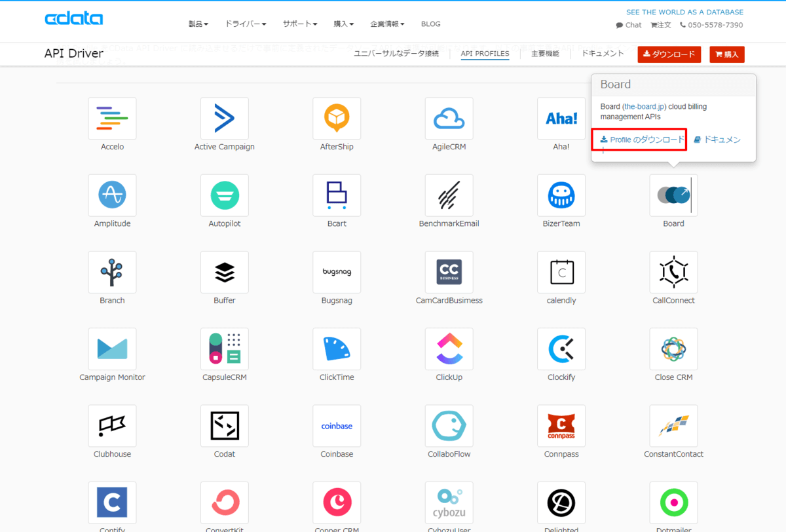Select the Amplitude icon
The height and width of the screenshot is (532, 786).
coord(112,195)
